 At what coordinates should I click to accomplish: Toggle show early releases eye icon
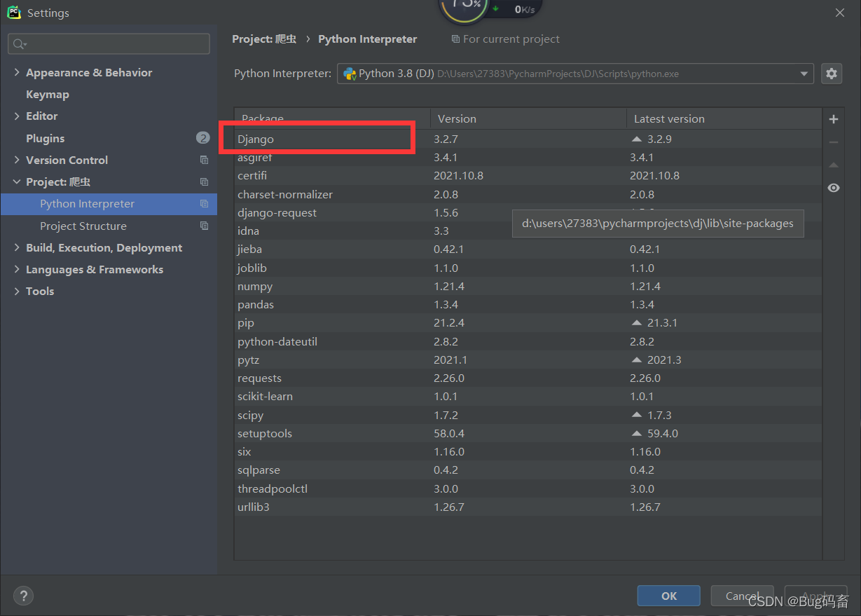[x=834, y=188]
